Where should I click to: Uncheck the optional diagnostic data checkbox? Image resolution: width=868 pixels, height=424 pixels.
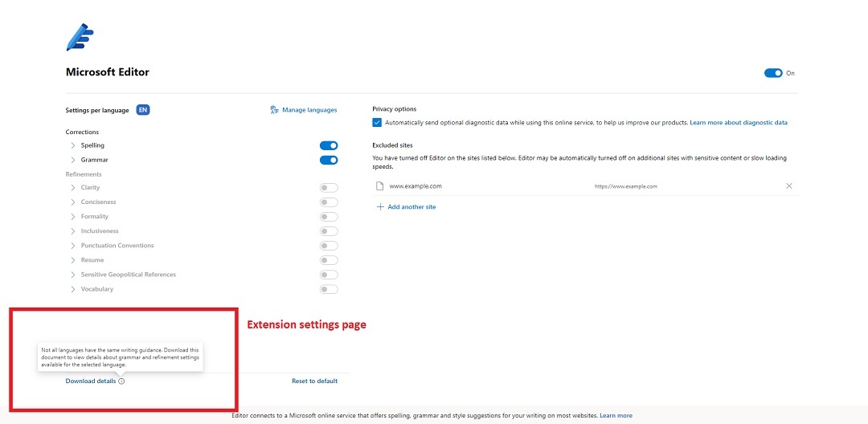377,123
